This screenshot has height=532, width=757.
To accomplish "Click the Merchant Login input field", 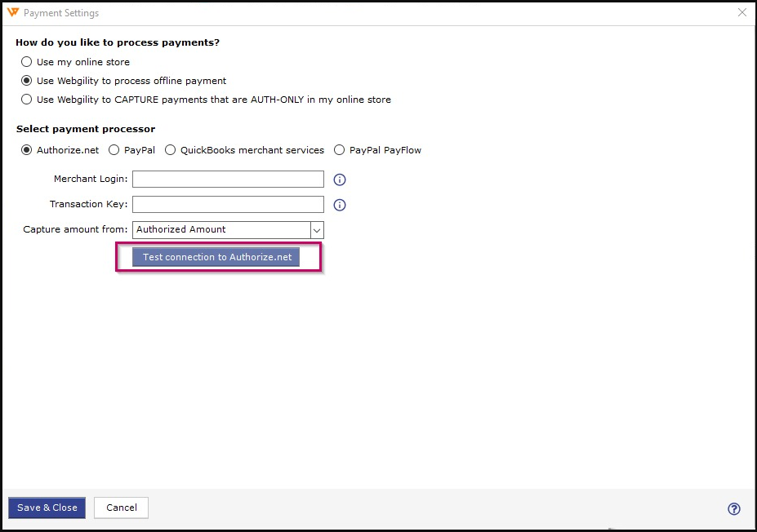I will tap(228, 180).
